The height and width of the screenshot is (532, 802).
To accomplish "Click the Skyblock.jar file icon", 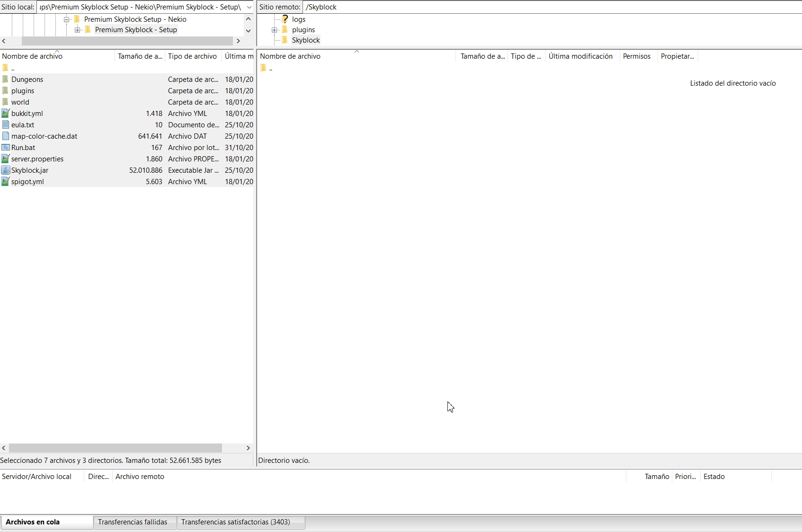I will [6, 170].
